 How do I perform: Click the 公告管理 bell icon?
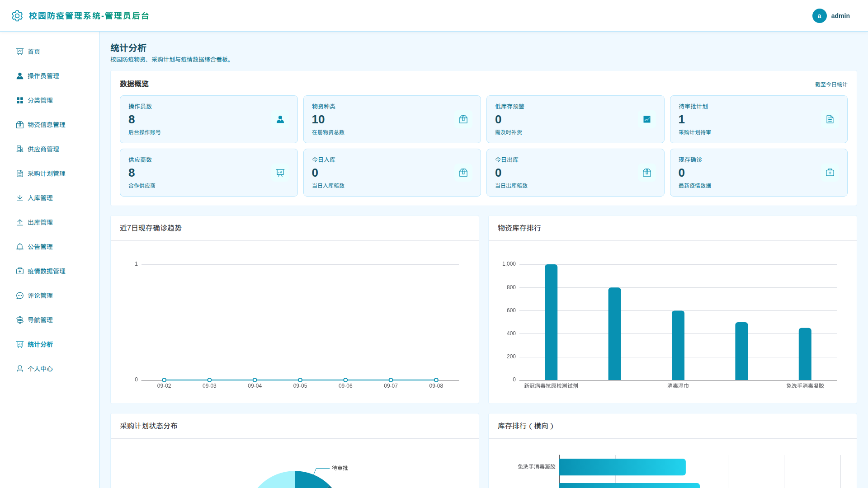(20, 247)
